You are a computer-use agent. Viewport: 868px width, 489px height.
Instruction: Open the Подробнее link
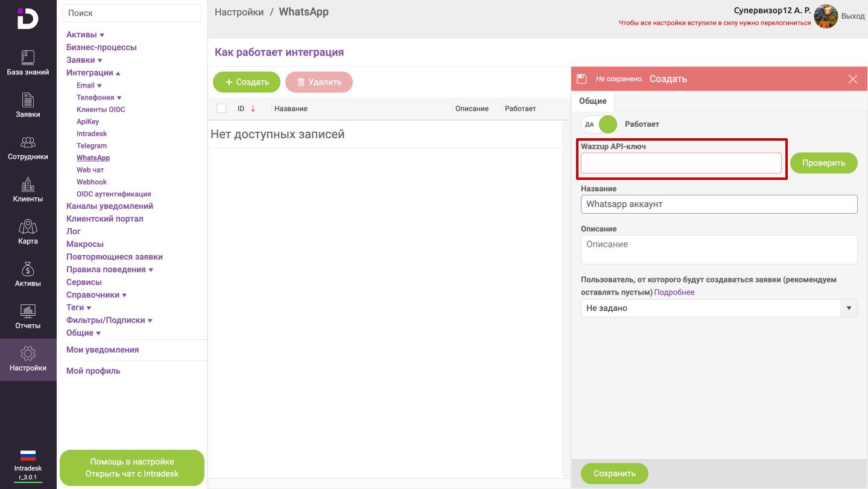[x=674, y=292]
